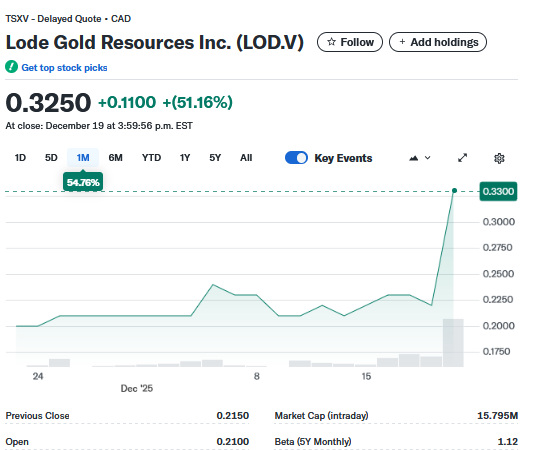536x450 pixels.
Task: Toggle the Key Events switch
Action: [296, 158]
